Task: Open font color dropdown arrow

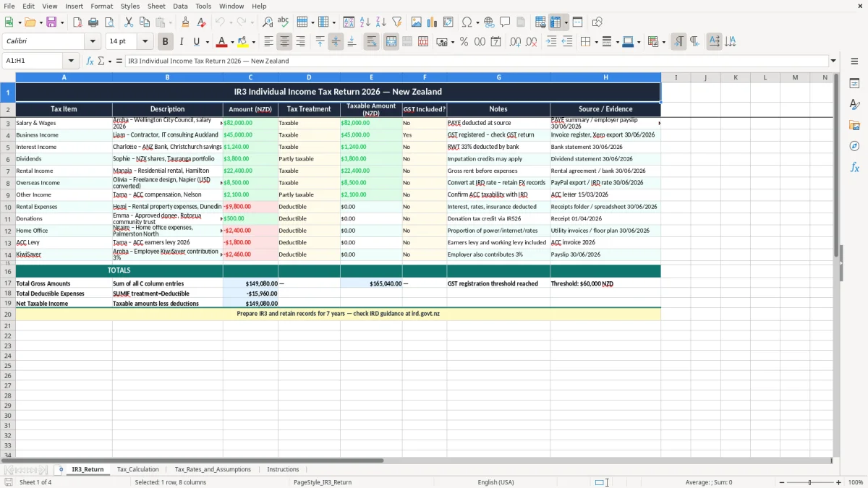Action: [231, 42]
